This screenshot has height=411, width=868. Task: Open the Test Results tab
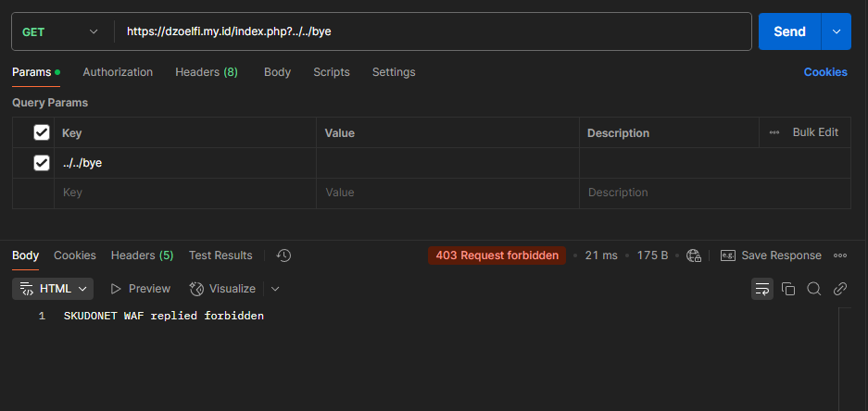pyautogui.click(x=220, y=255)
